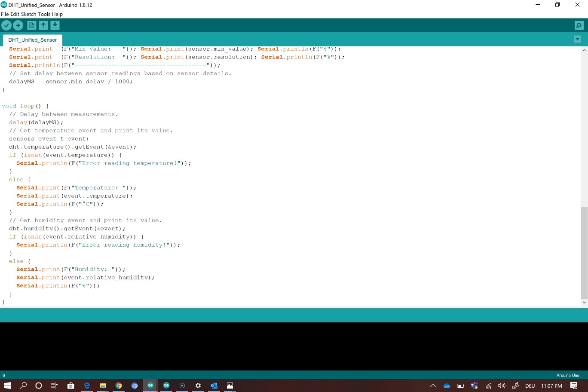588x392 pixels.
Task: Click the 'delay(delayMS);' line
Action: 36,122
